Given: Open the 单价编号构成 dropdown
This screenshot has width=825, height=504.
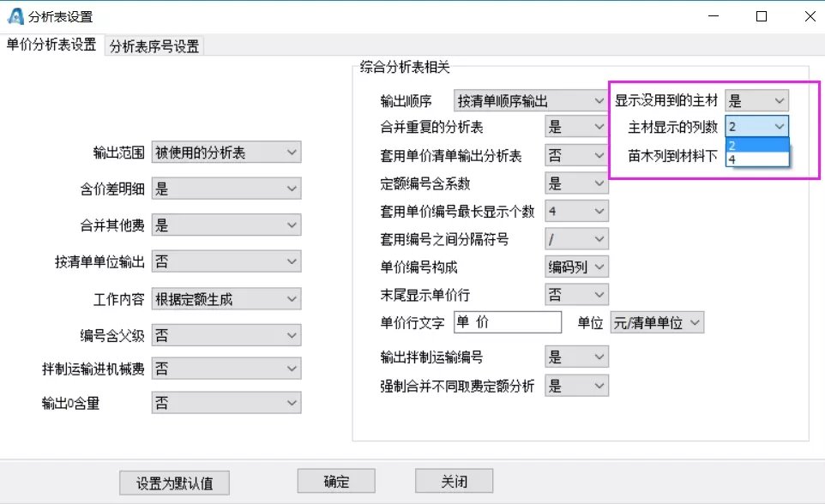Looking at the screenshot, I should 576,267.
